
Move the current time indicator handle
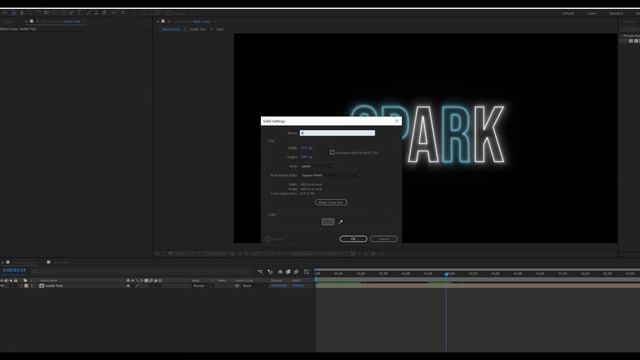pos(447,274)
